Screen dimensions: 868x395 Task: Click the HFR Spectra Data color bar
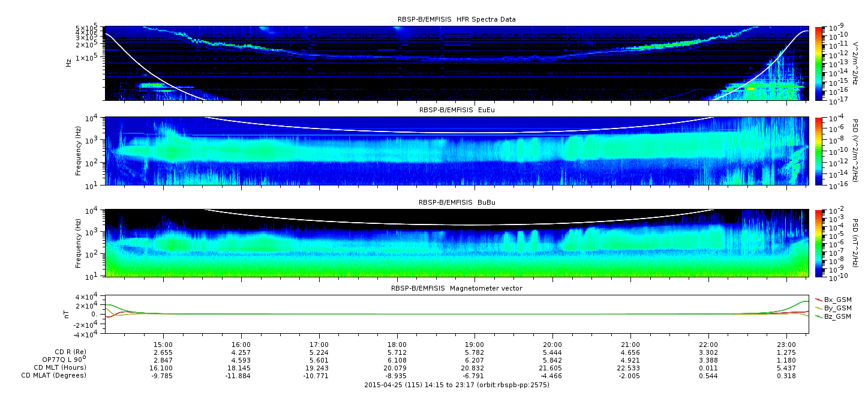click(818, 63)
